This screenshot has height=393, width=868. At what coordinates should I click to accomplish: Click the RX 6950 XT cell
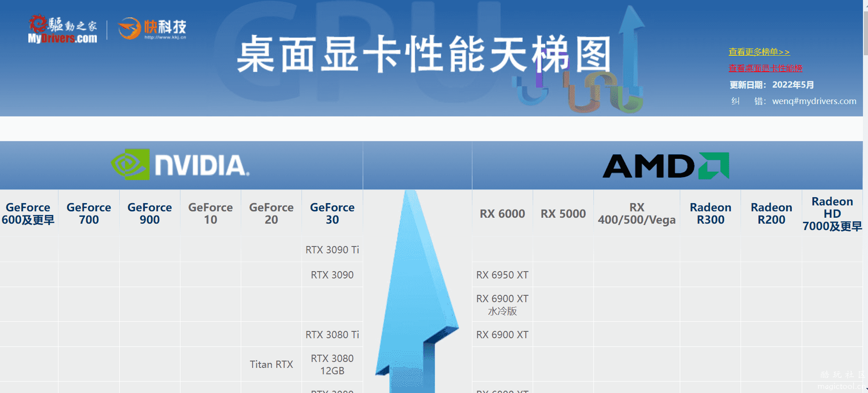(x=503, y=275)
